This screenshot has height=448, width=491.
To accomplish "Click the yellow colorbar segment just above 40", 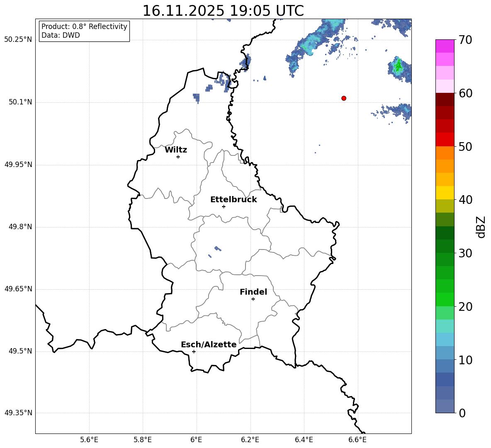I will click(x=445, y=193).
